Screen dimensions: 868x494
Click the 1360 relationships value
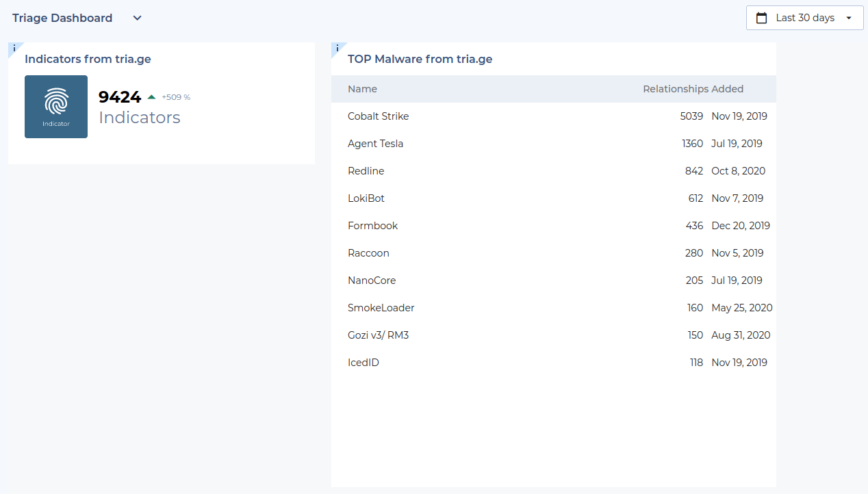tap(692, 144)
